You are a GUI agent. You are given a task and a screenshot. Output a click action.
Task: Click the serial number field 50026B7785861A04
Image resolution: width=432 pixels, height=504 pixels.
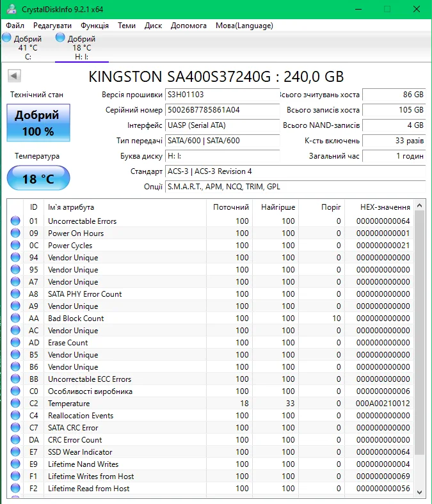click(x=222, y=110)
